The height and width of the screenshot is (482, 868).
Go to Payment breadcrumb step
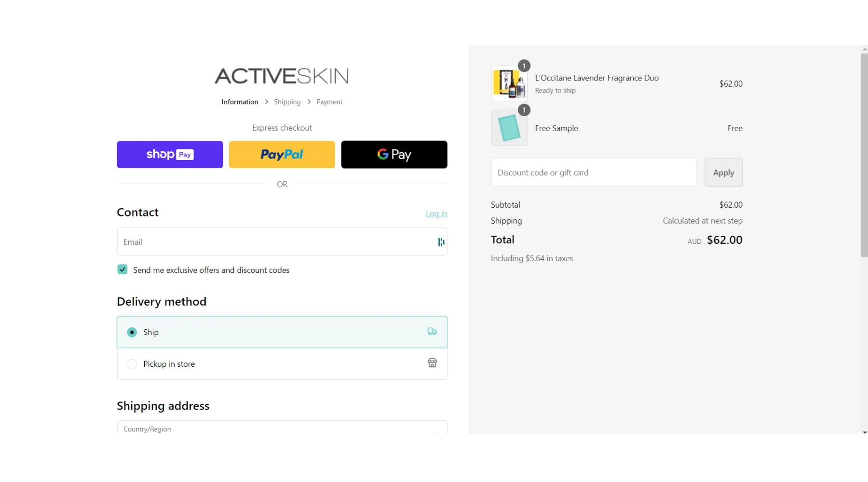(x=329, y=102)
